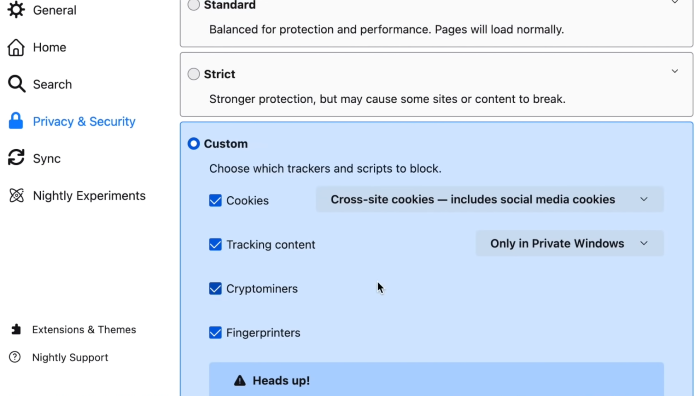700x396 pixels.
Task: Open the Only in Private Windows dropdown
Action: (x=570, y=243)
